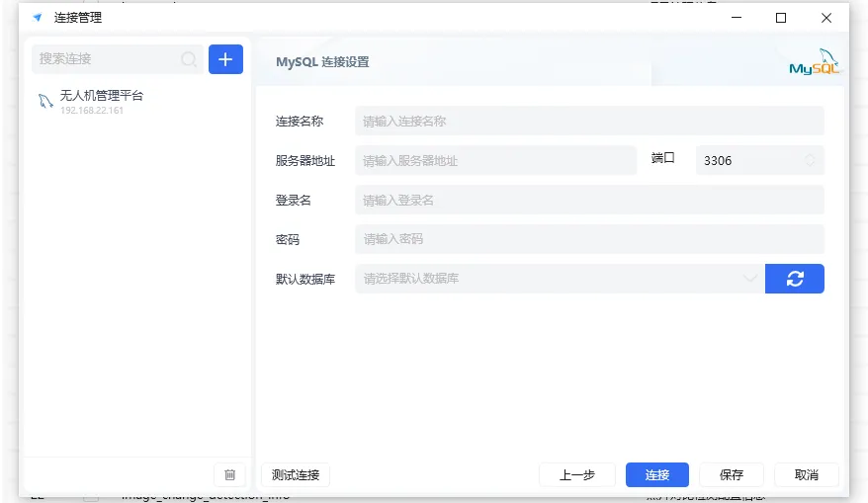
Task: Click the port number stepper arrows
Action: tap(811, 160)
